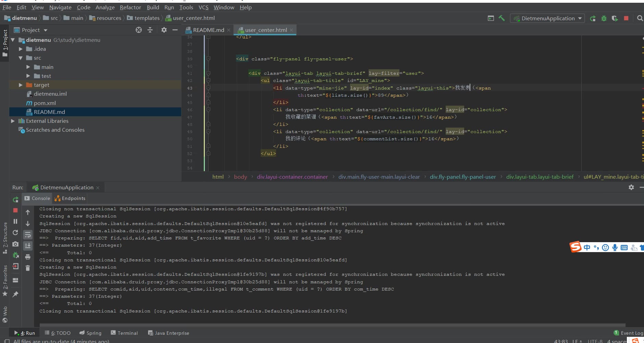The height and width of the screenshot is (343, 644).
Task: Toggle scroll to end of console
Action: click(28, 246)
